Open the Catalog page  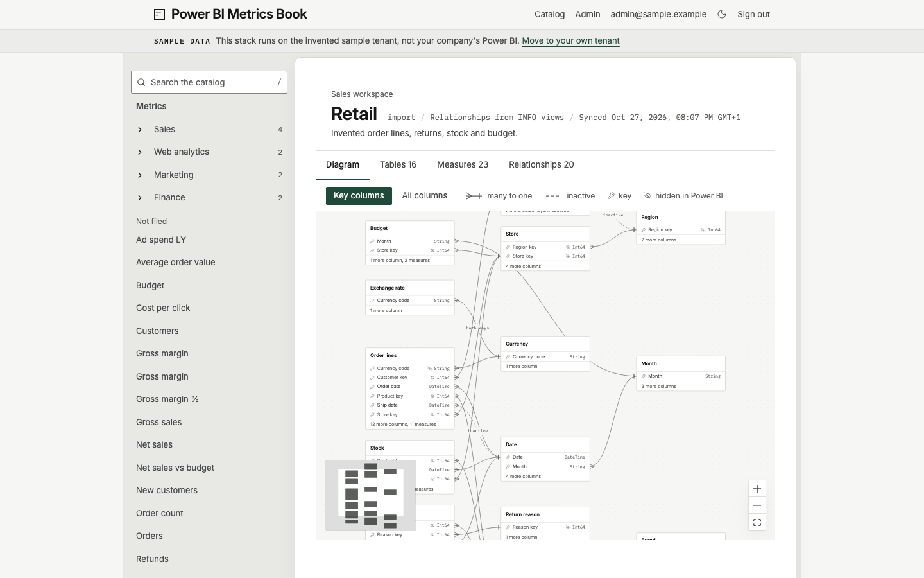click(549, 14)
